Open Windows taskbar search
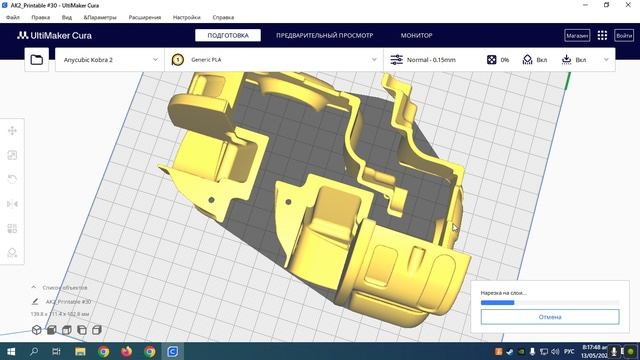This screenshot has width=640, height=360. pos(34,351)
